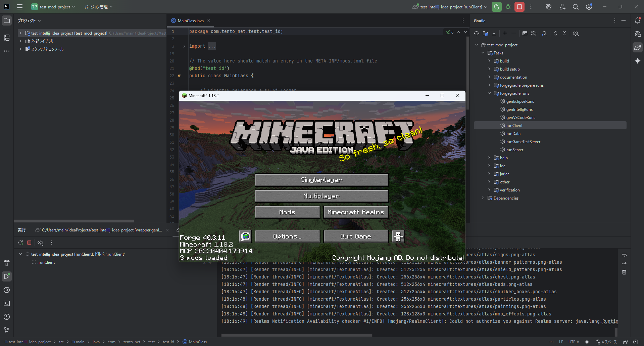The height and width of the screenshot is (346, 644).
Task: Open the run configuration dropdown in title bar
Action: (x=449, y=7)
